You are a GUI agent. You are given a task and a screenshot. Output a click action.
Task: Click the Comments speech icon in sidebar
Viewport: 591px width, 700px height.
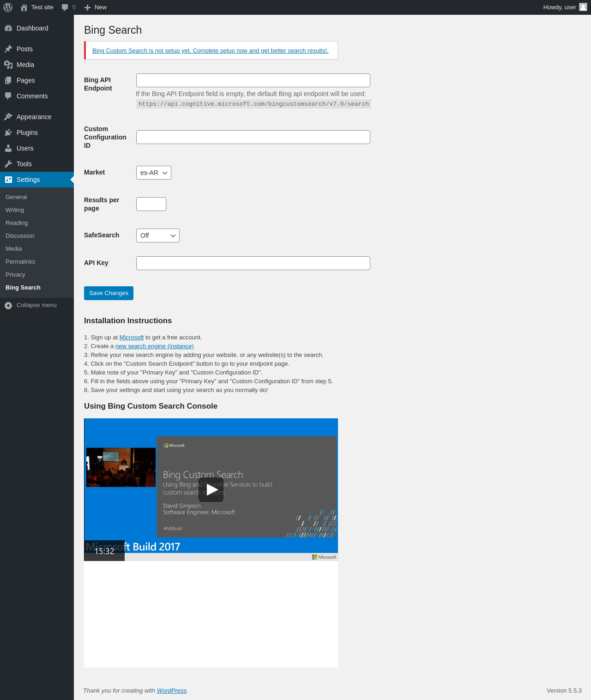click(x=8, y=96)
